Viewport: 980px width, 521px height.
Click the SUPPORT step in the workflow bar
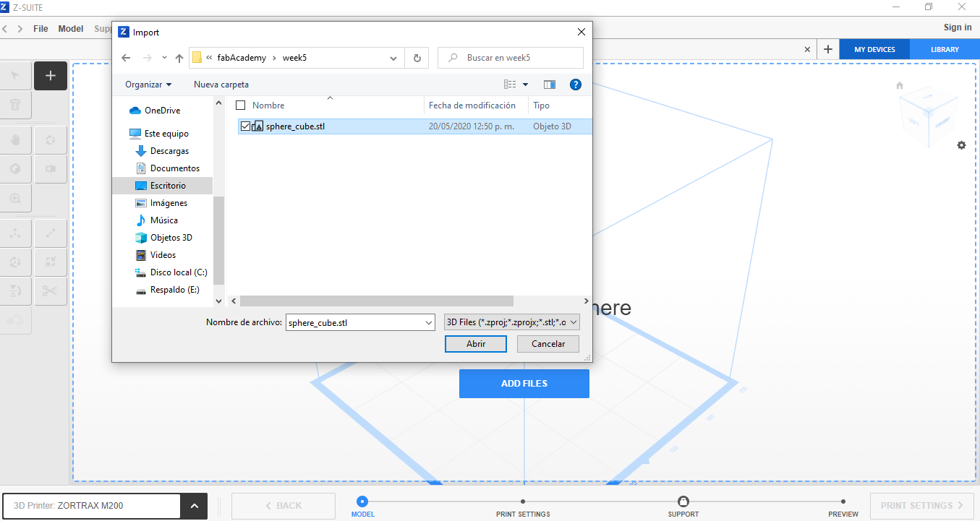(683, 507)
